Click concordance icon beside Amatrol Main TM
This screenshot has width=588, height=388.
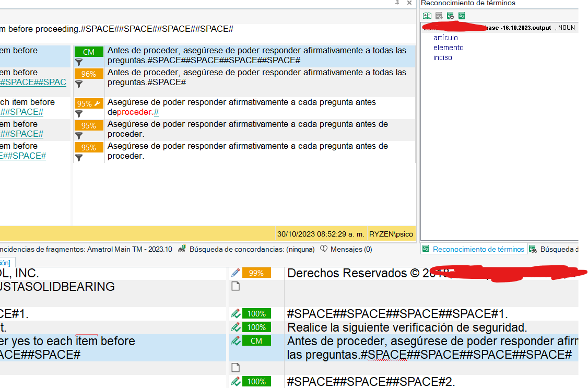pyautogui.click(x=181, y=249)
